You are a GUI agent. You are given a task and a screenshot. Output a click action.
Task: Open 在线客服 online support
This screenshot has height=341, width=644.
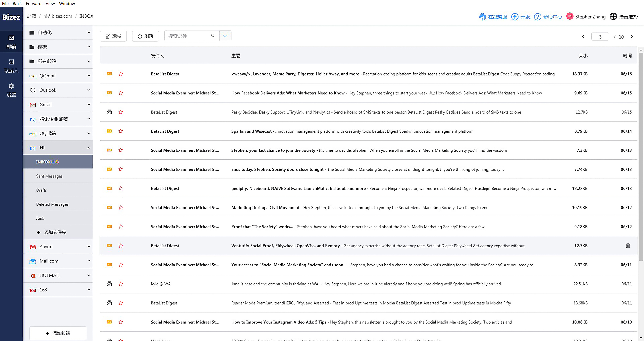coord(493,17)
